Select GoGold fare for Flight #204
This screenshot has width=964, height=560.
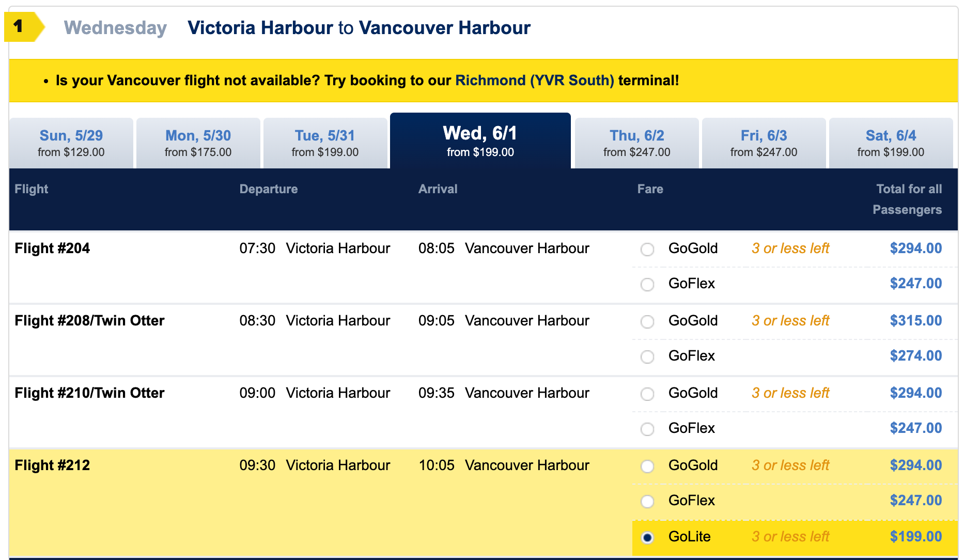[647, 249]
